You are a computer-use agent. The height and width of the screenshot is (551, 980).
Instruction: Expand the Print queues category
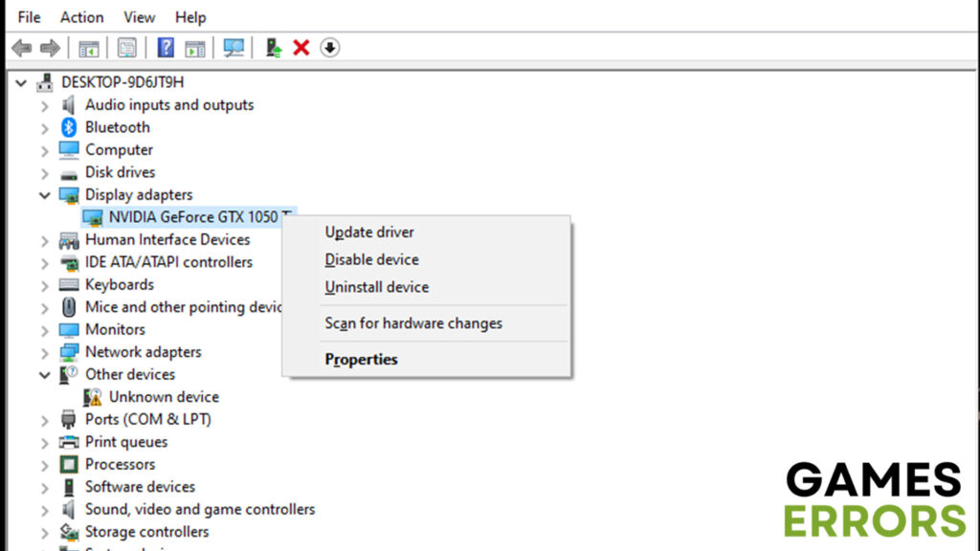tap(45, 444)
